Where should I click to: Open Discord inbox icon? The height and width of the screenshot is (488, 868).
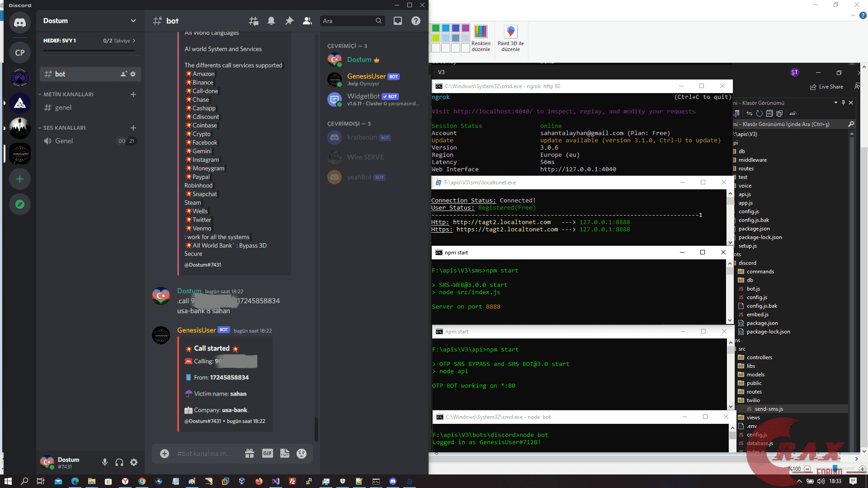(x=398, y=21)
